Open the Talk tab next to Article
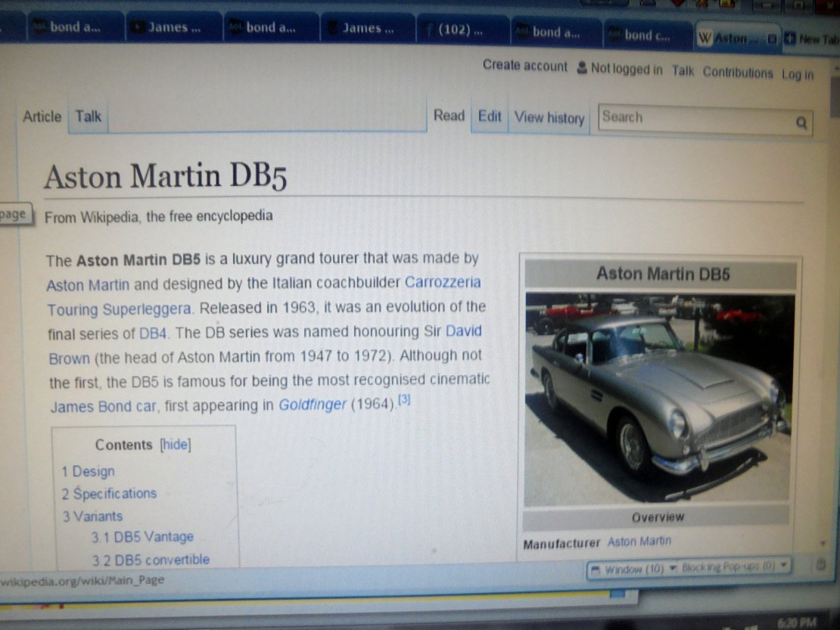840x630 pixels. click(88, 116)
